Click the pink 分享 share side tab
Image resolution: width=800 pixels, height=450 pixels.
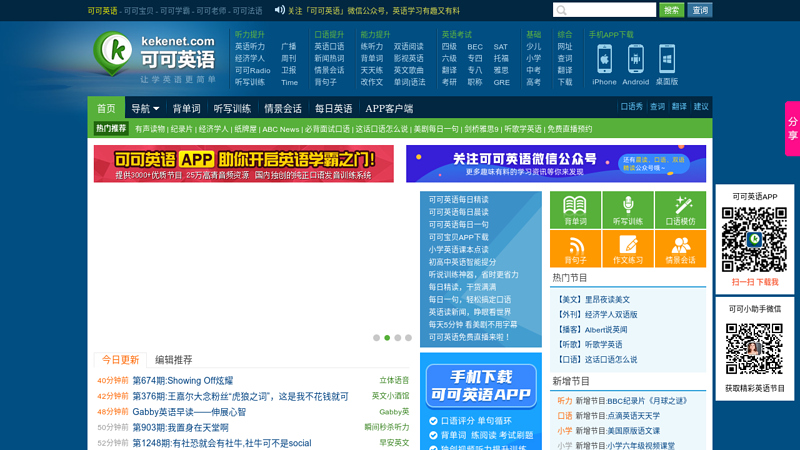click(x=792, y=129)
